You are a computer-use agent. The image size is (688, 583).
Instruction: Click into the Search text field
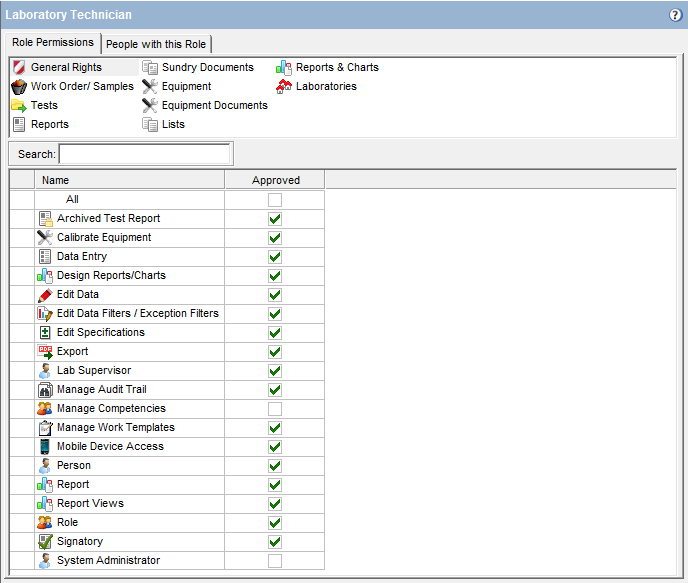[146, 154]
